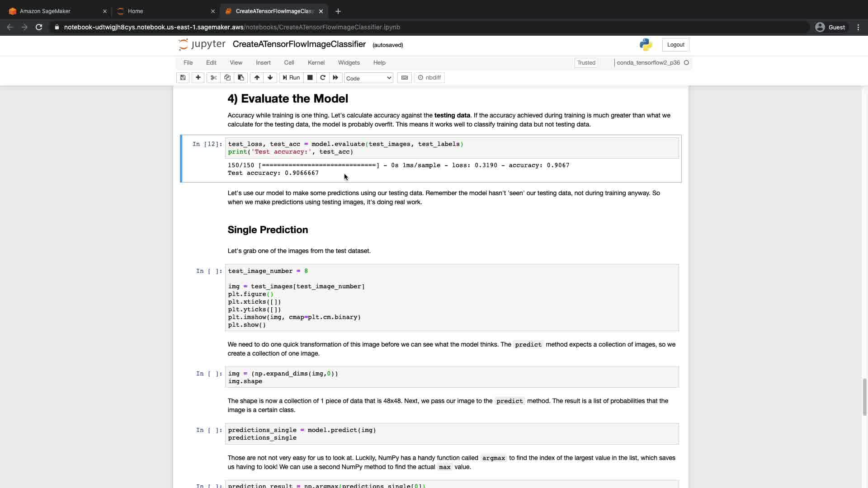Open the Widgets menu
The width and height of the screenshot is (868, 488).
point(349,63)
